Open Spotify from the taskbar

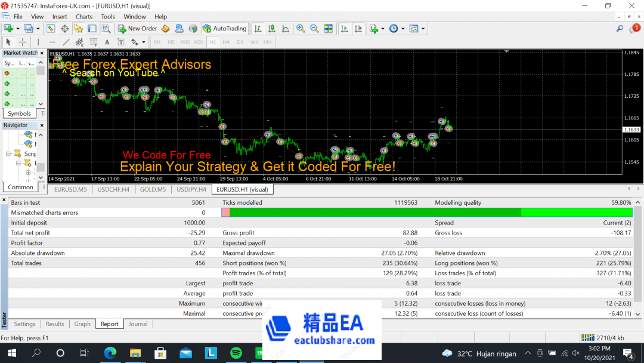[x=236, y=353]
